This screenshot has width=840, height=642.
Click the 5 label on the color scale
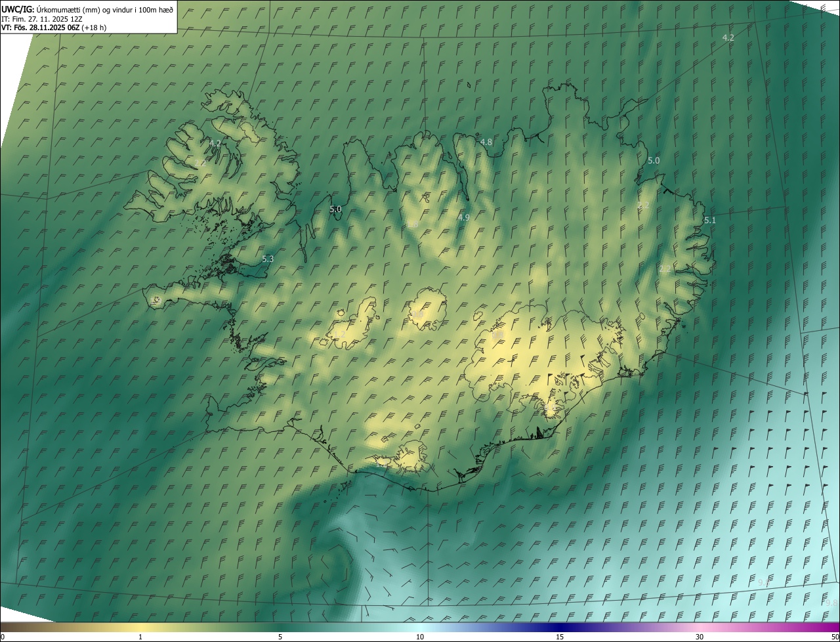[x=280, y=637]
